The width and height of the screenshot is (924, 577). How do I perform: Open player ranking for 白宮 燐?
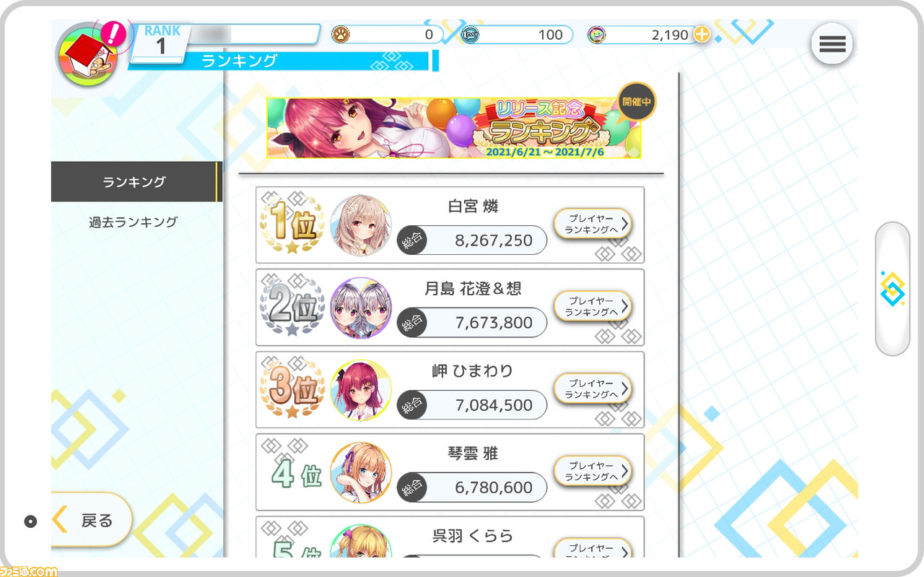click(593, 224)
